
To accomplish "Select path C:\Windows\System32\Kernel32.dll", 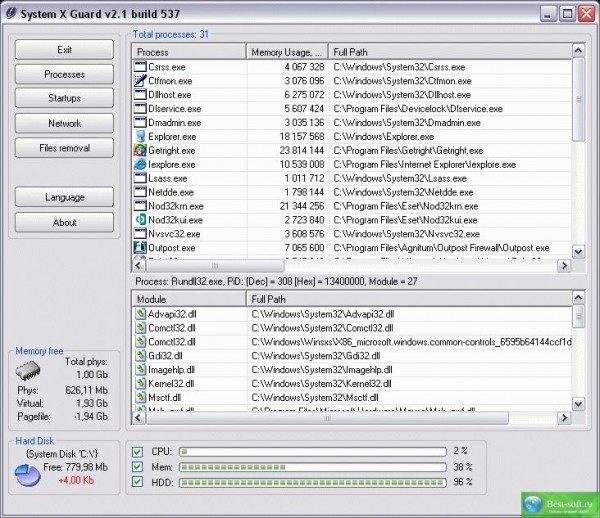I will pos(321,383).
